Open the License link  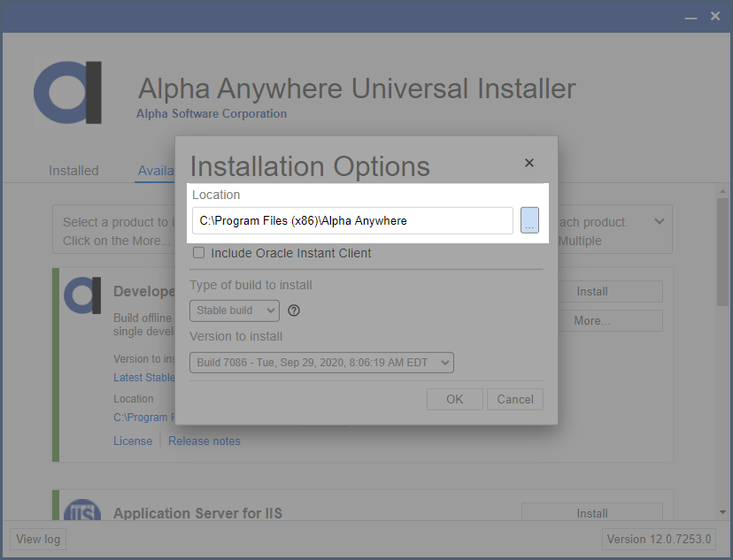tap(133, 441)
